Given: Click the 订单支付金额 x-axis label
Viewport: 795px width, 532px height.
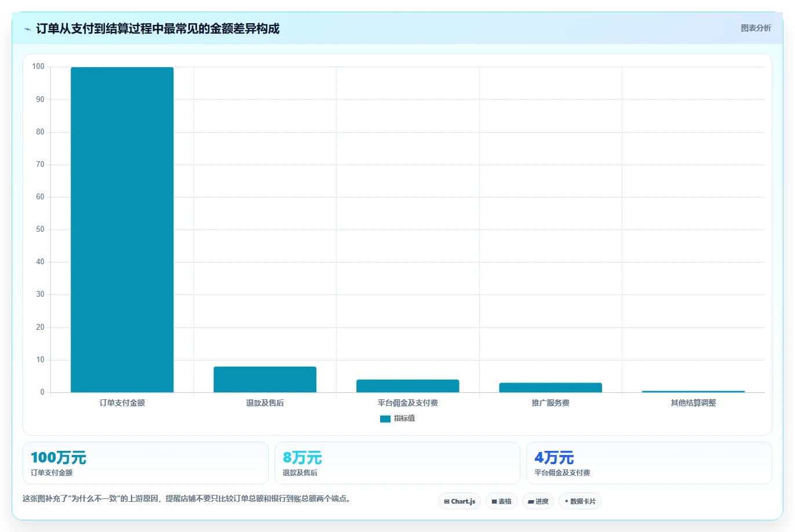Looking at the screenshot, I should [x=122, y=403].
